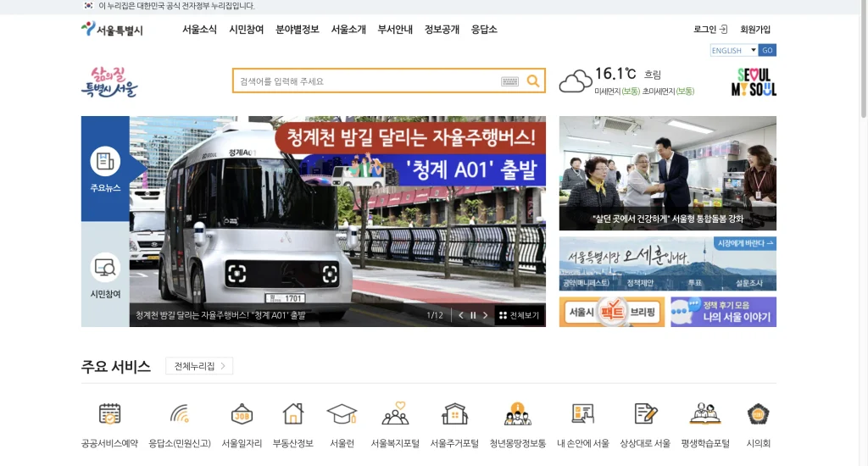Open the 서울런 graduation cap icon
The height and width of the screenshot is (466, 868).
[x=342, y=414]
